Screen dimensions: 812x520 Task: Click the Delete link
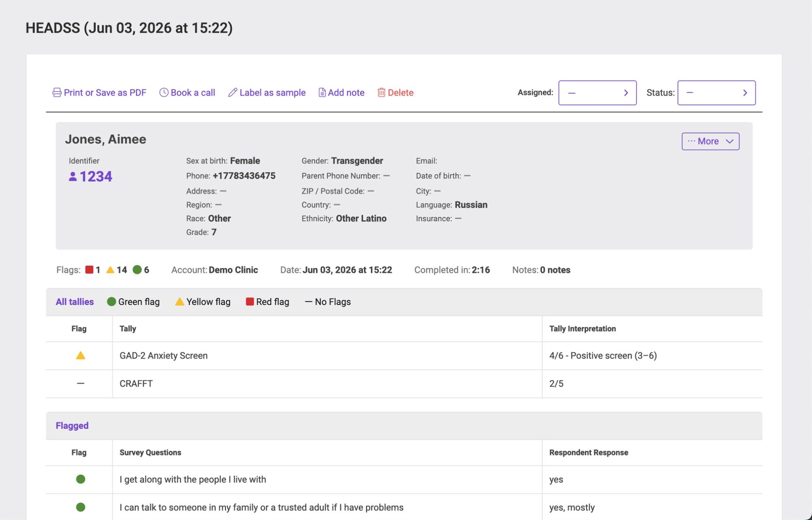click(x=395, y=92)
